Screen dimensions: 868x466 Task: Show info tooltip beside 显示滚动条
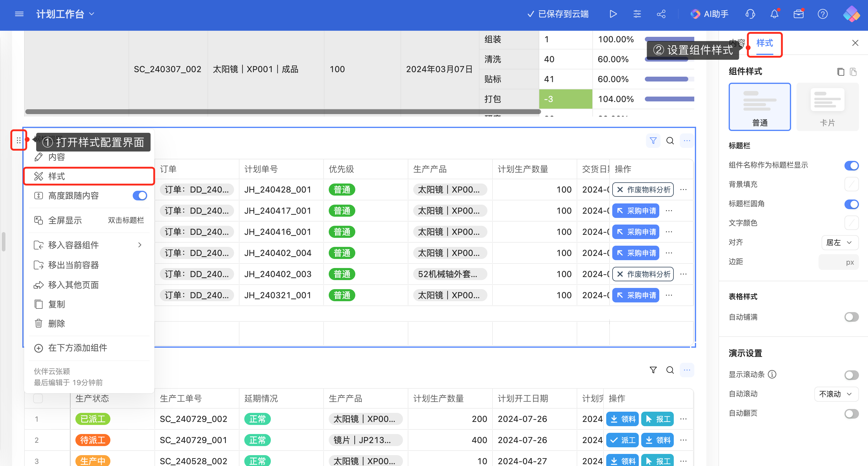pos(772,374)
